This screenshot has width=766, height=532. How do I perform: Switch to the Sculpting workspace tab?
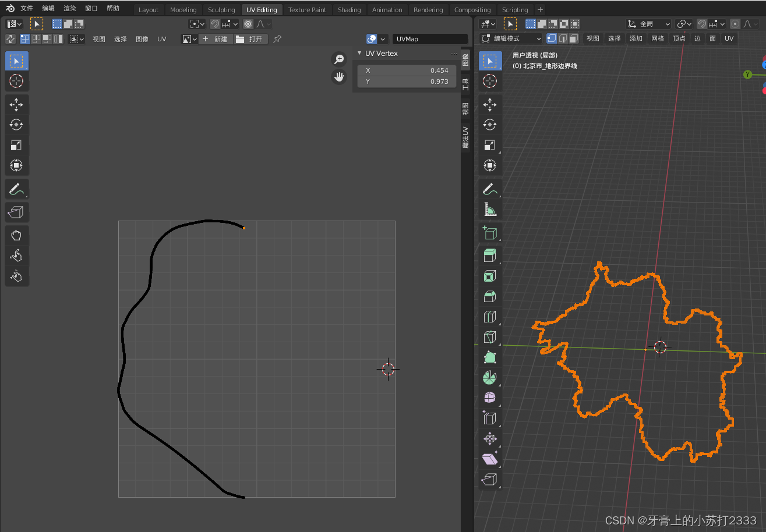[x=221, y=10]
